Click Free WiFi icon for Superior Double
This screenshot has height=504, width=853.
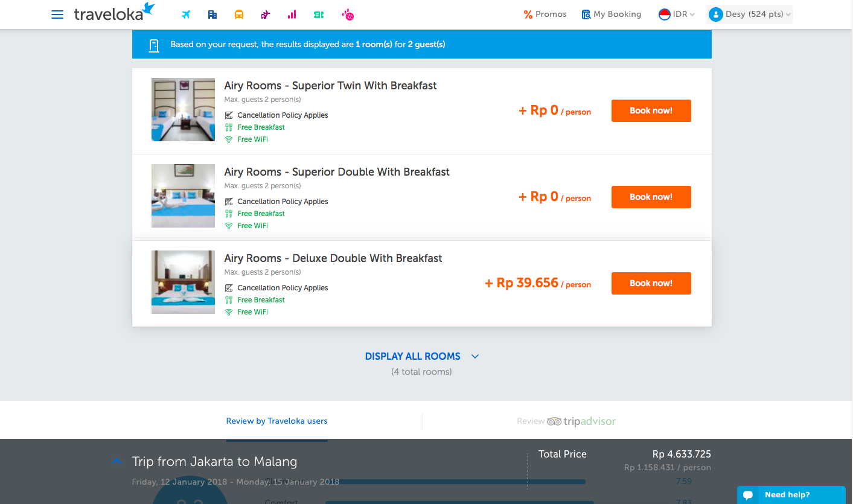coord(229,226)
